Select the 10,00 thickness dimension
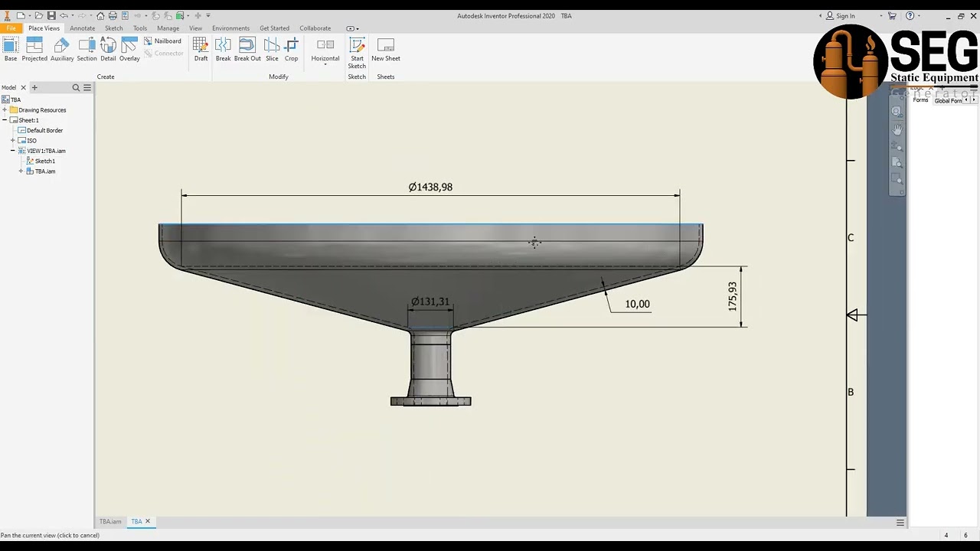Image resolution: width=980 pixels, height=551 pixels. [637, 305]
